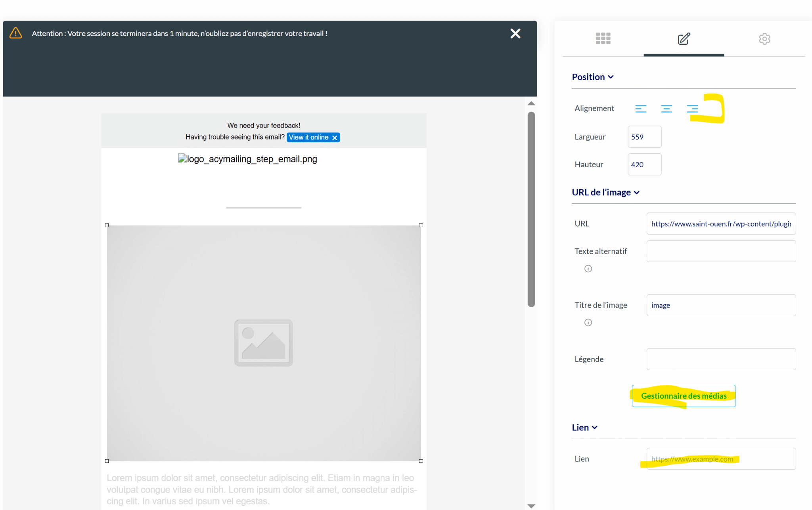Collapse the URL de l'image section
This screenshot has width=812, height=510.
tap(605, 192)
